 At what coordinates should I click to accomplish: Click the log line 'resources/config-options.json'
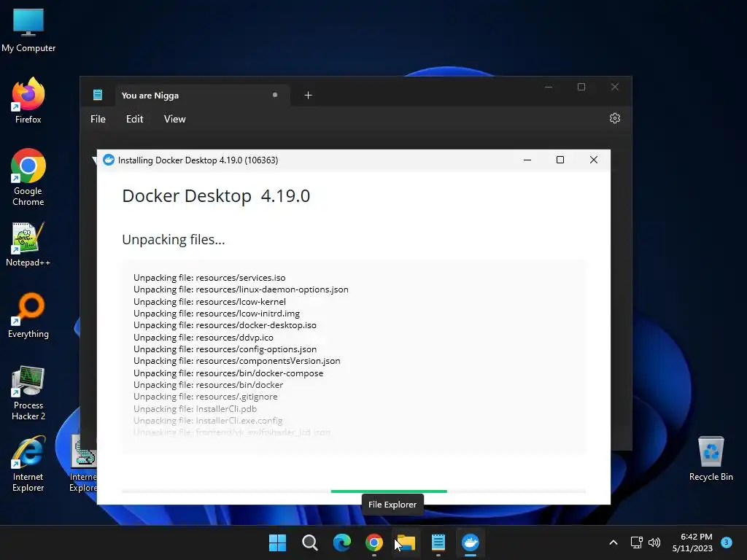tap(225, 349)
